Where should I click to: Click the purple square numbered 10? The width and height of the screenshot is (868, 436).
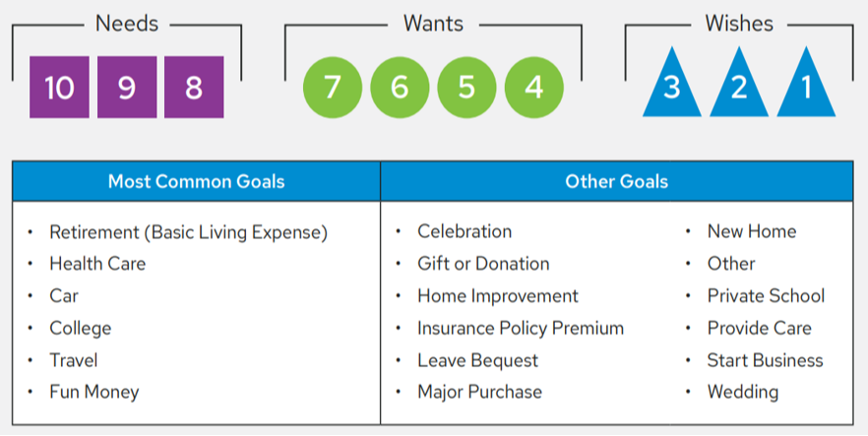[59, 88]
